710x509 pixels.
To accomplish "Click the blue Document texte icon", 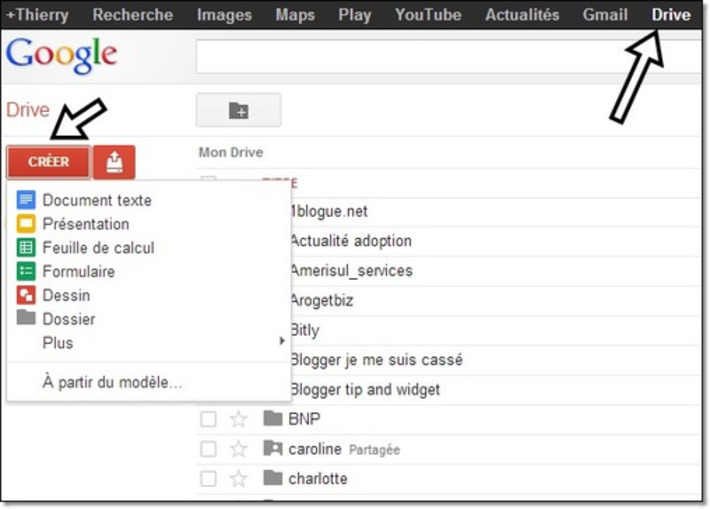I will (x=26, y=200).
